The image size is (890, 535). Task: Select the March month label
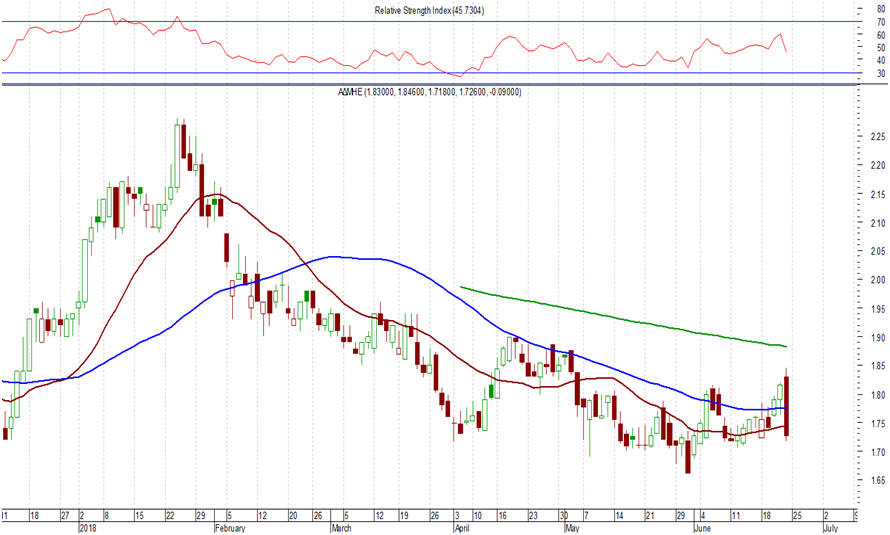(341, 528)
